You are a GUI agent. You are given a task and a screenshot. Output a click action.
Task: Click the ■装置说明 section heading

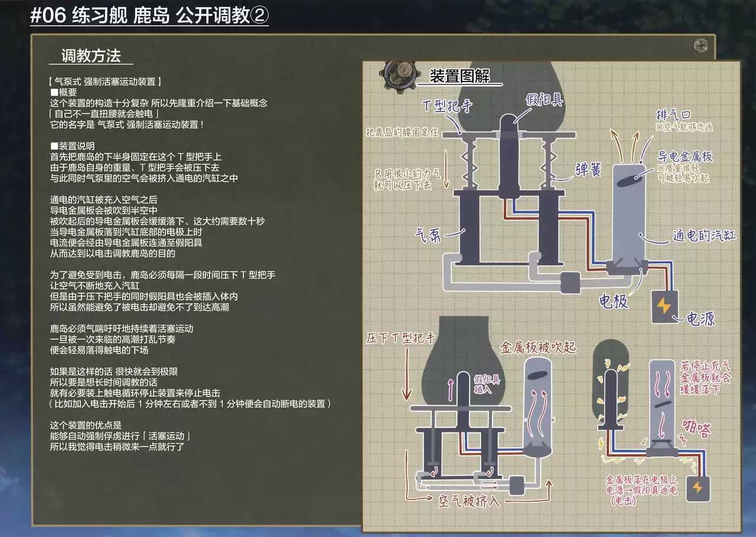73,146
